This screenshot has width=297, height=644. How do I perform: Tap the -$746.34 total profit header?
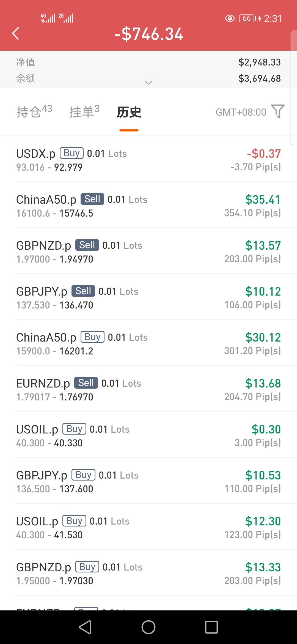click(x=149, y=34)
